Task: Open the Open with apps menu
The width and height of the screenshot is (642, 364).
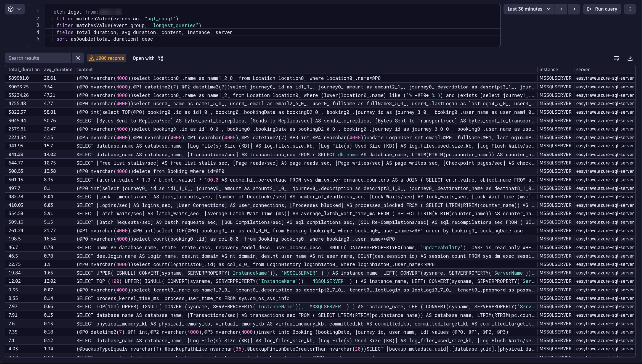Action: click(x=148, y=58)
